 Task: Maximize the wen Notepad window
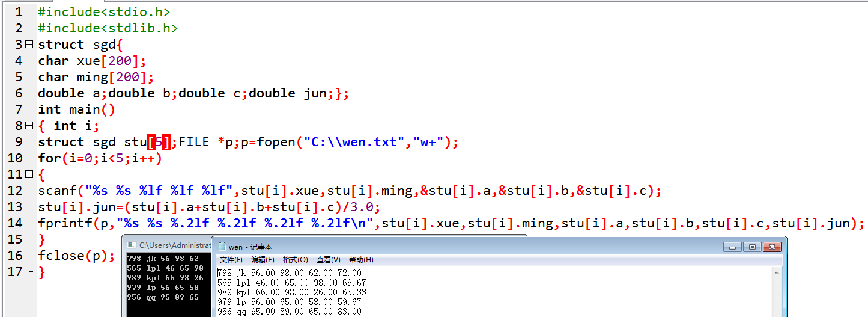coord(751,247)
